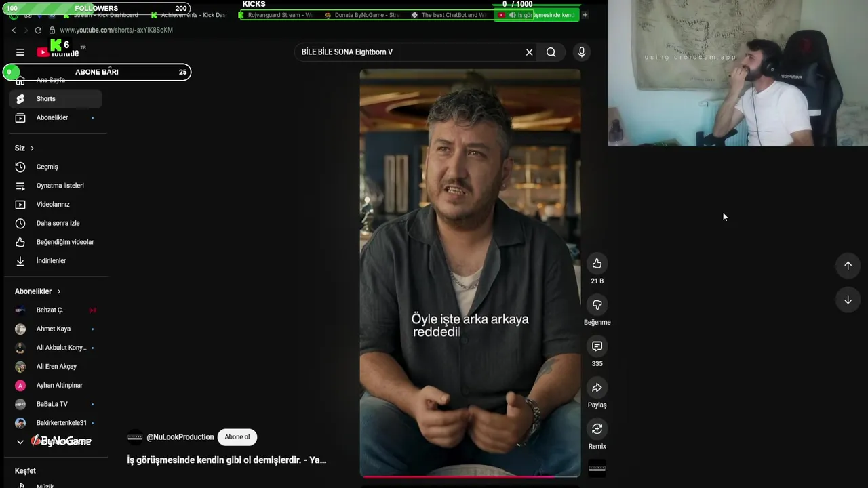Open Ali Akbulut Kony... channel
Image resolution: width=868 pixels, height=488 pixels.
point(56,348)
